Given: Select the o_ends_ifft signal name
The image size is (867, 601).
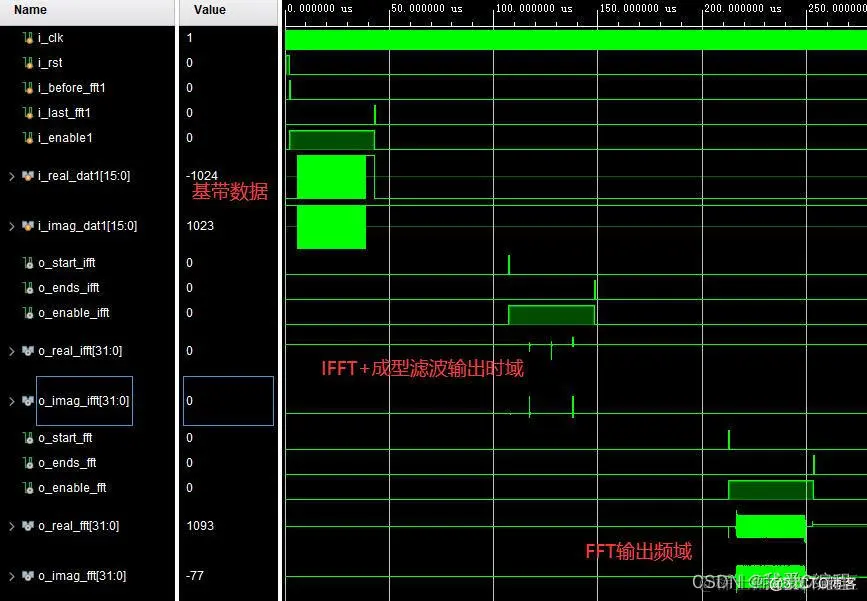Looking at the screenshot, I should (69, 288).
